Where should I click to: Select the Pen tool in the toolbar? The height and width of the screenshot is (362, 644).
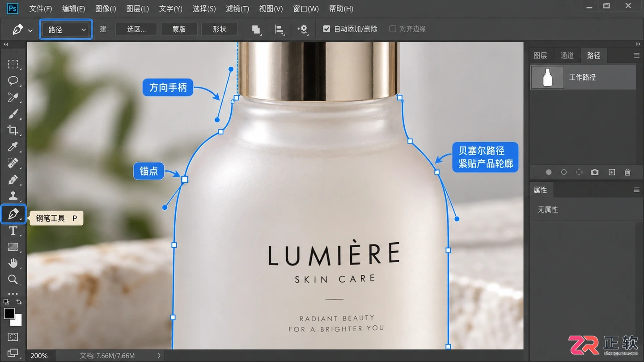pos(13,214)
